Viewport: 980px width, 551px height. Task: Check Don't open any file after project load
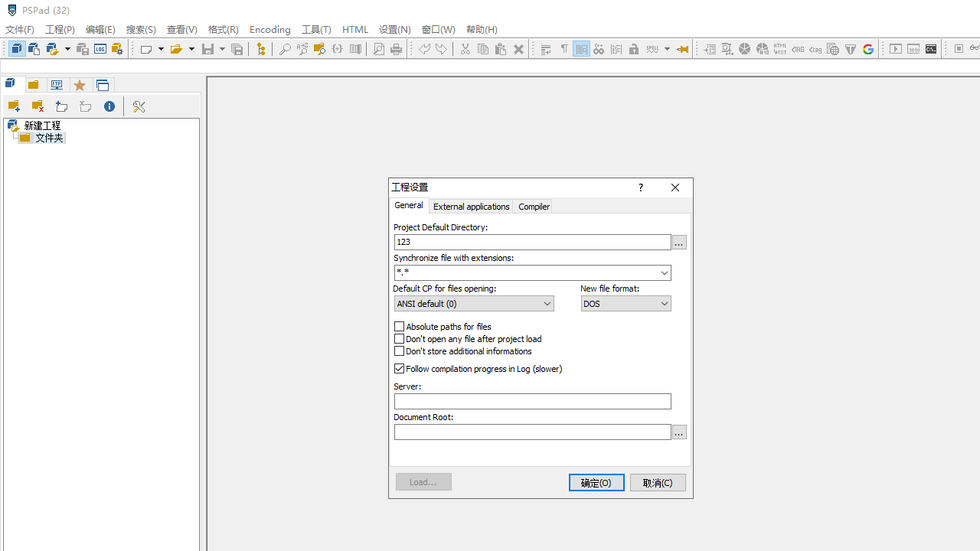pos(399,338)
